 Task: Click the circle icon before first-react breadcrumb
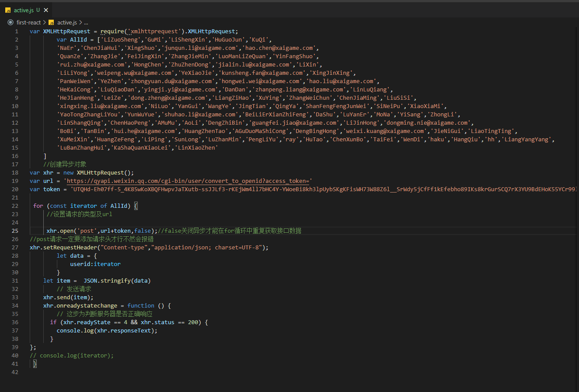(x=10, y=22)
